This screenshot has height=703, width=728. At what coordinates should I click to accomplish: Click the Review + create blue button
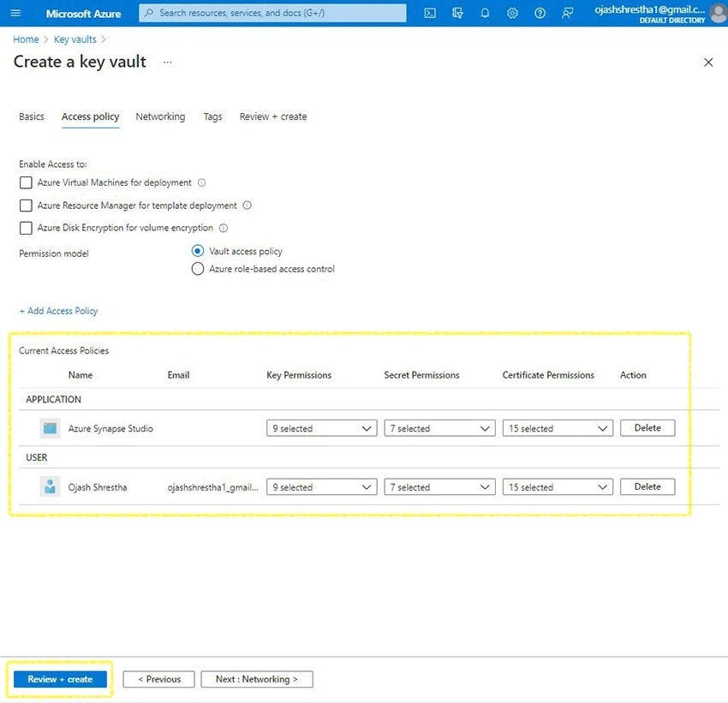(60, 679)
